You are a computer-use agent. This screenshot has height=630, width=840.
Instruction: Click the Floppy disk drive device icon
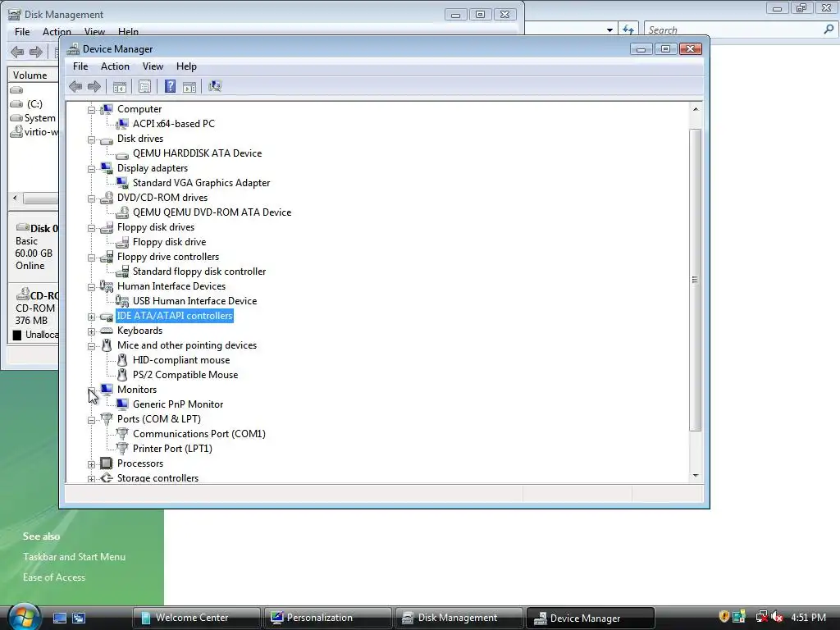tap(122, 242)
